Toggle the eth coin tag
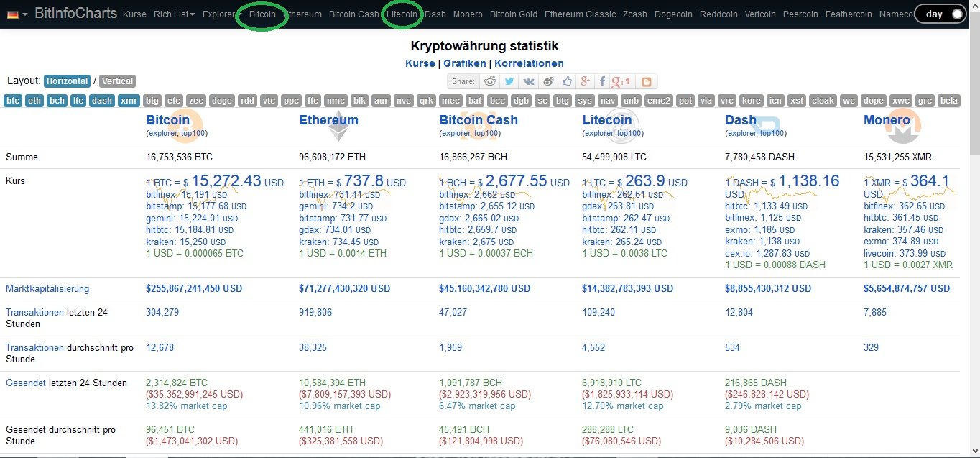 34,101
